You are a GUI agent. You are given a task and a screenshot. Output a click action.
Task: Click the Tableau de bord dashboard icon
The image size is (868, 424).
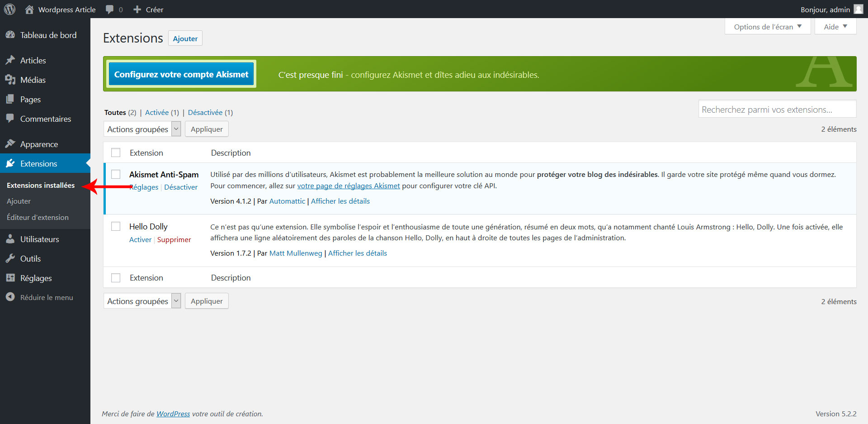tap(10, 35)
